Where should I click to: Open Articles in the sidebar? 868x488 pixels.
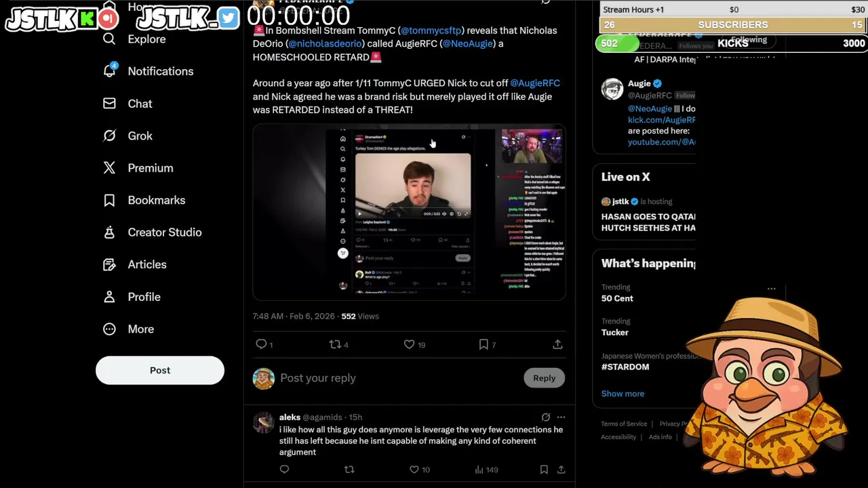pos(147,264)
